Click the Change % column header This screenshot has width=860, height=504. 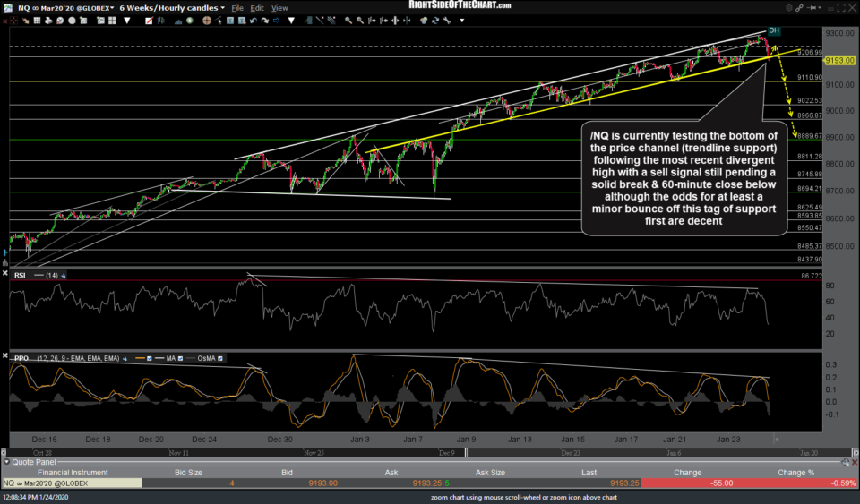pyautogui.click(x=795, y=473)
